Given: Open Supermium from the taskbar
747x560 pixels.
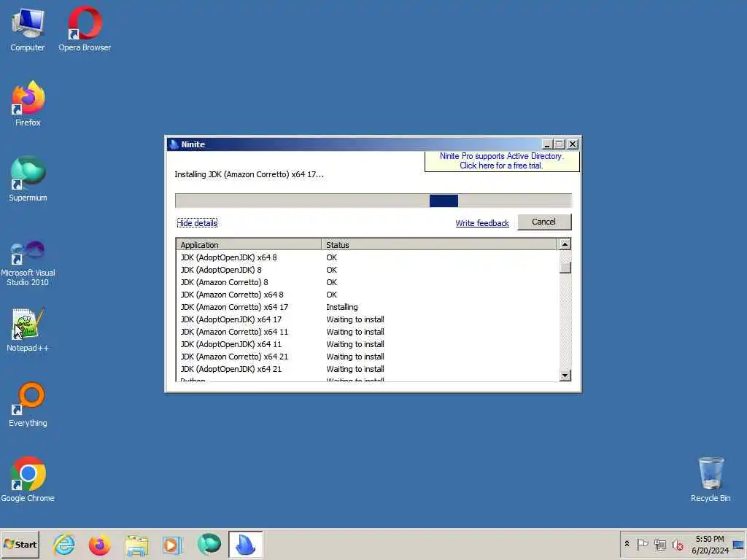Looking at the screenshot, I should (209, 545).
